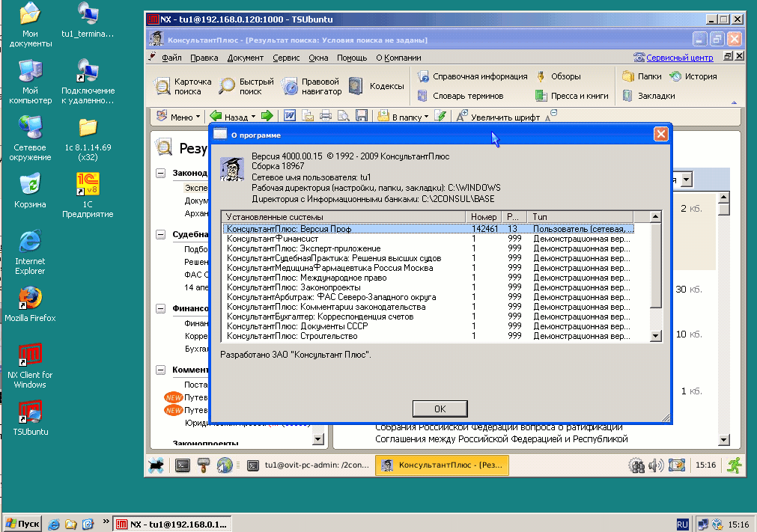Click the document with green arrow icon
757x532 pixels.
tap(440, 116)
